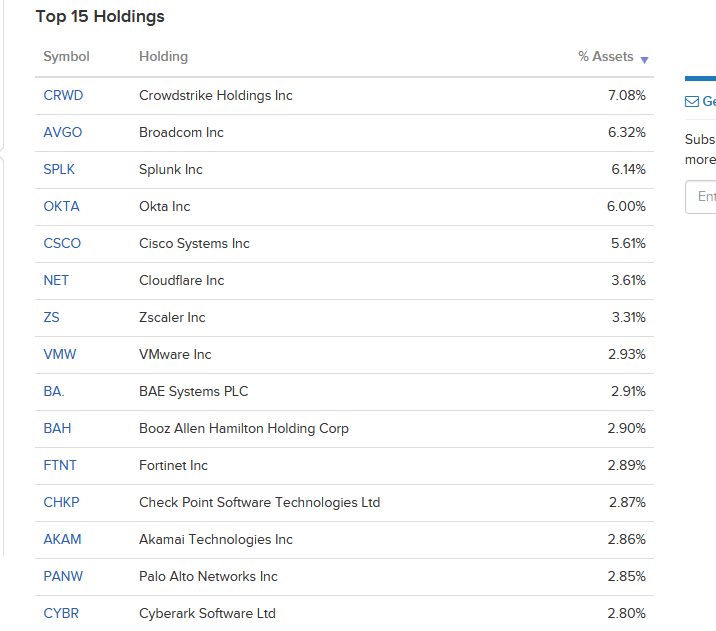
Task: Open the FTNT symbol link
Action: coord(60,465)
